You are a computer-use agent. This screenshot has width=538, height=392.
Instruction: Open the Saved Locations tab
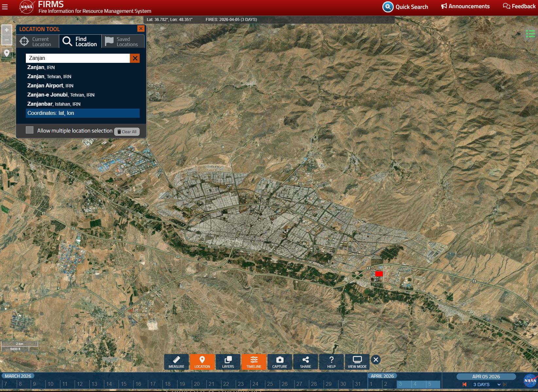(x=123, y=42)
